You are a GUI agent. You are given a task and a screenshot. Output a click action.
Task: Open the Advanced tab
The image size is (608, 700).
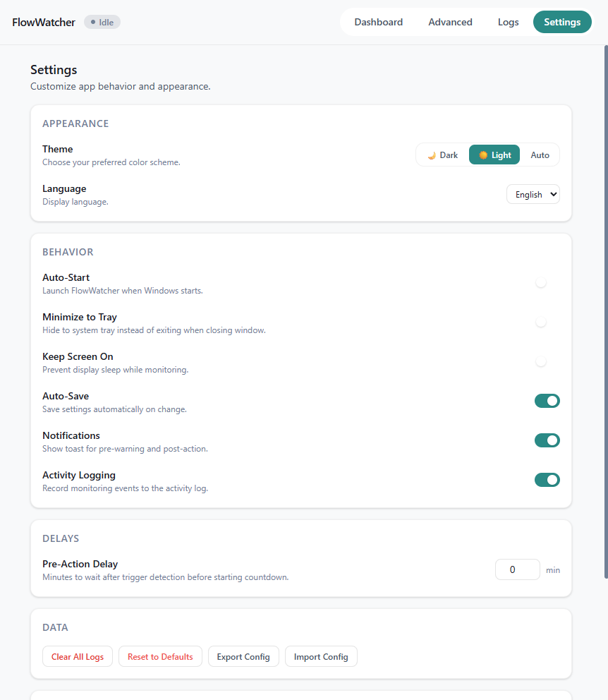(x=450, y=22)
